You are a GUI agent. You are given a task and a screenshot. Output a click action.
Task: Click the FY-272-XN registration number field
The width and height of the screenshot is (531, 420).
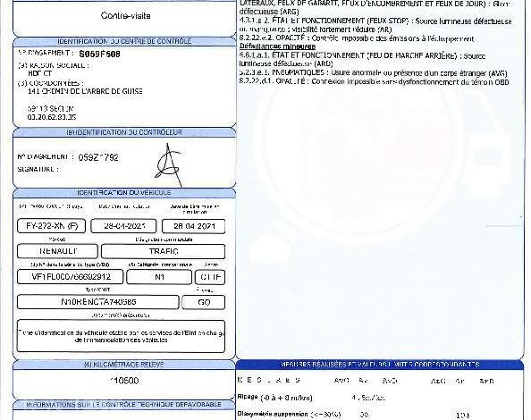(x=52, y=226)
